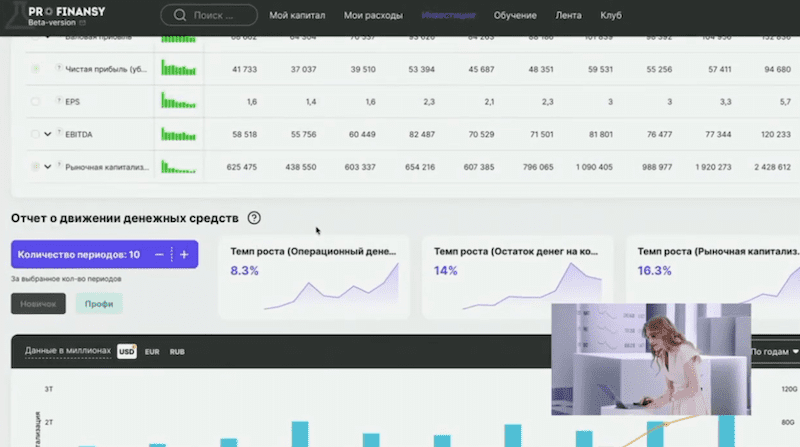Toggle the Рыночная капитализация row radio
Viewport: 800px width, 447px height.
(x=35, y=166)
